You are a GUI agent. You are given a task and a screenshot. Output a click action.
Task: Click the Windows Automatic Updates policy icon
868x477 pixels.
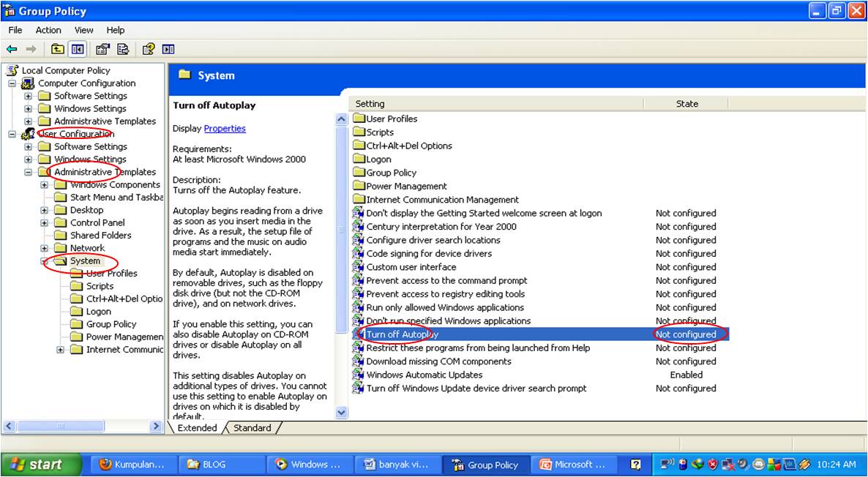coord(358,375)
